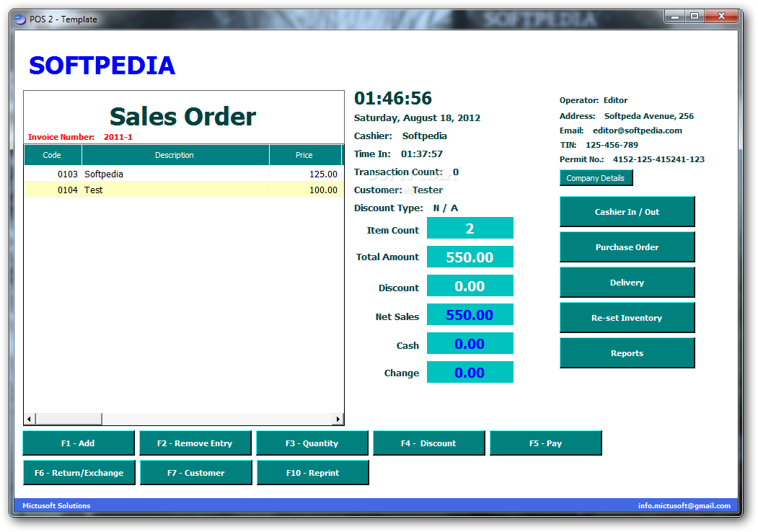Click email editor@softpedia.com
Screen dimensions: 758x532
pos(638,130)
